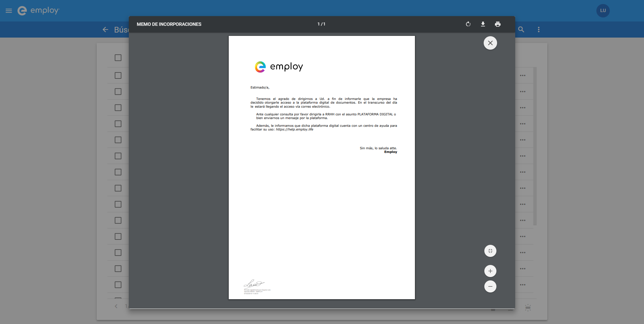Click the 1 / 1 page indicator
The image size is (644, 324).
pyautogui.click(x=321, y=24)
